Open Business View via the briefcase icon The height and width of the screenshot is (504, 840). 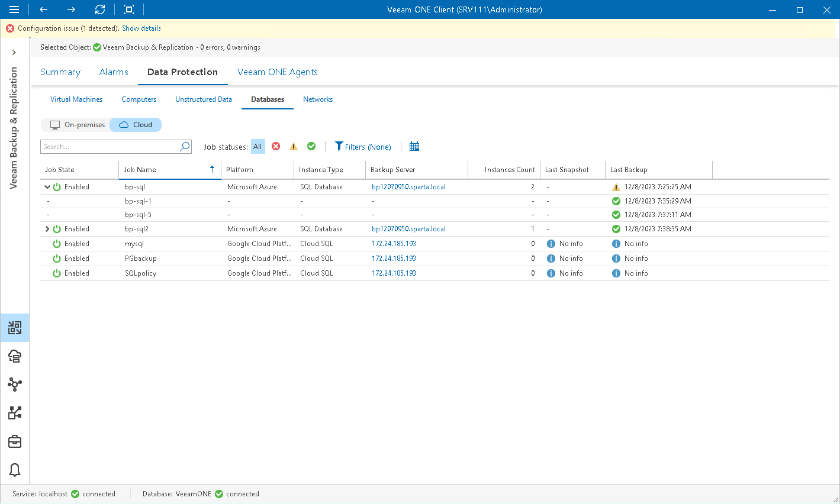point(14,441)
